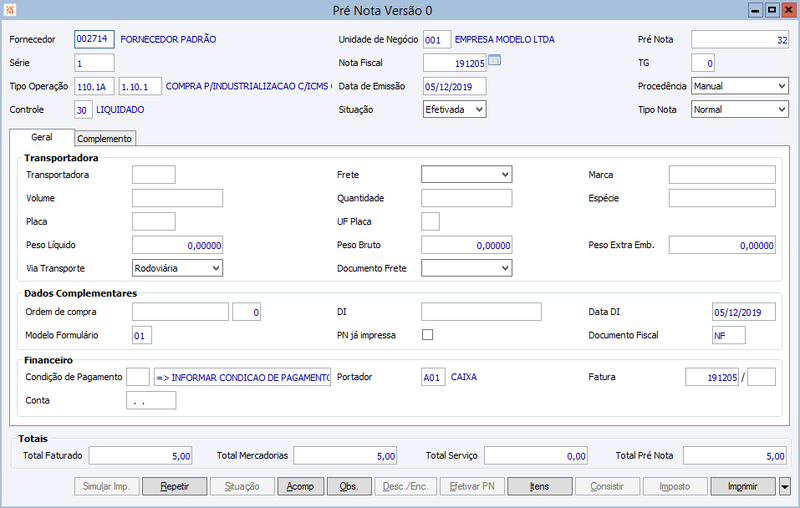Image resolution: width=800 pixels, height=508 pixels.
Task: Click the Ordem de compra field
Action: click(180, 312)
